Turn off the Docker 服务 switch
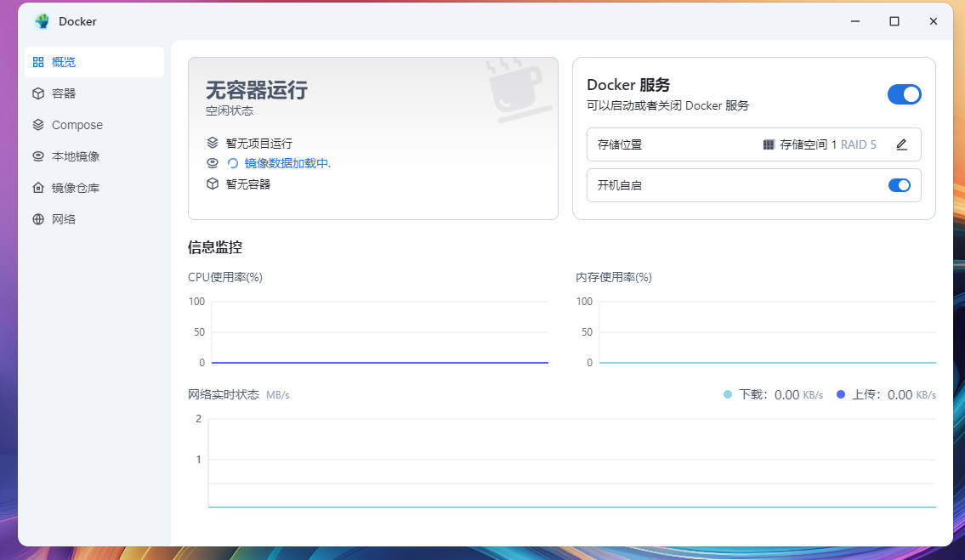This screenshot has width=965, height=560. (904, 94)
